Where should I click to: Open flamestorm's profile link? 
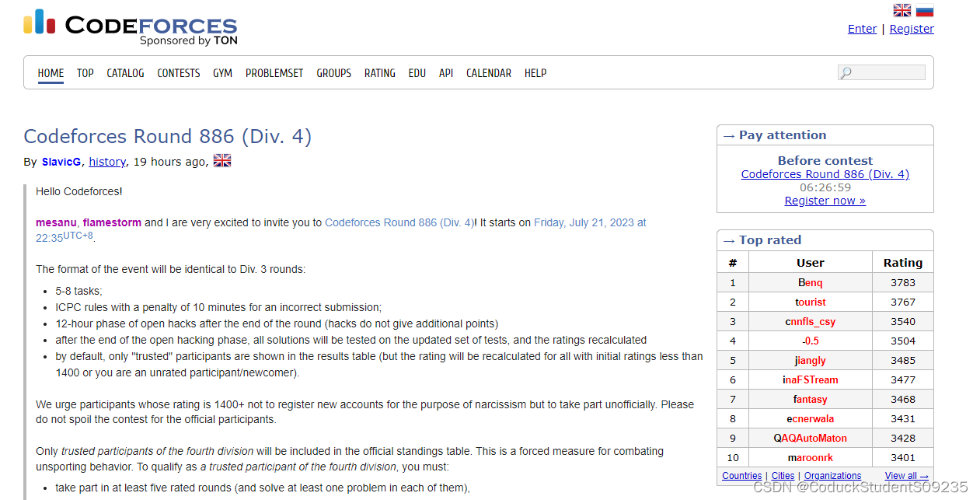tap(113, 222)
